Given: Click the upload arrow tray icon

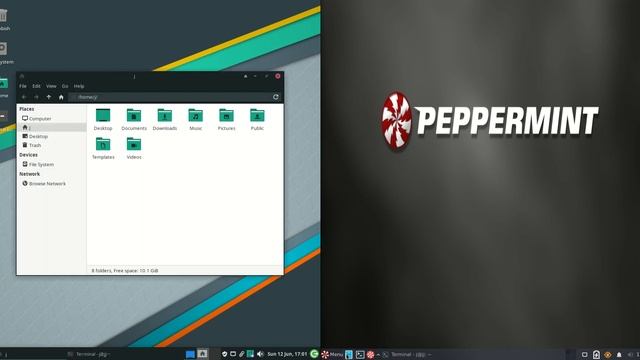Looking at the screenshot, I should (596, 355).
